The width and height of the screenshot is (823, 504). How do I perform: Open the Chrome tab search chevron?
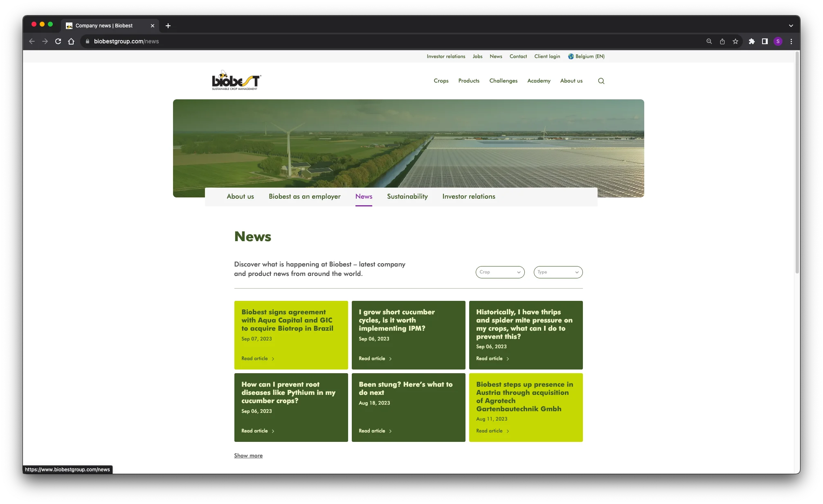point(791,26)
